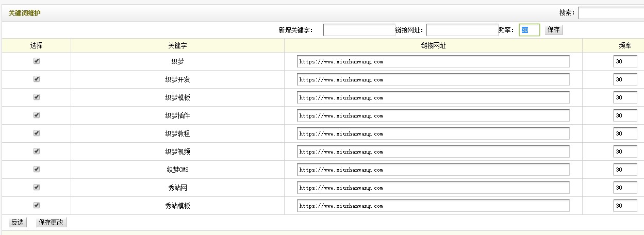Click the 新增关键字 input field

point(359,30)
